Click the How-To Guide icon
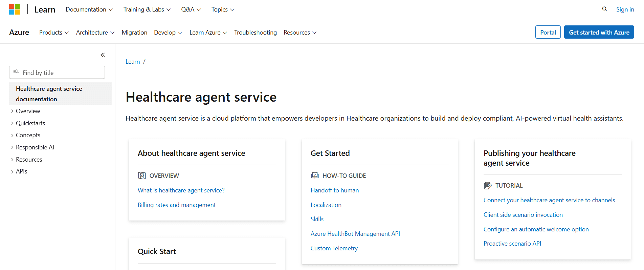644x270 pixels. pyautogui.click(x=315, y=175)
